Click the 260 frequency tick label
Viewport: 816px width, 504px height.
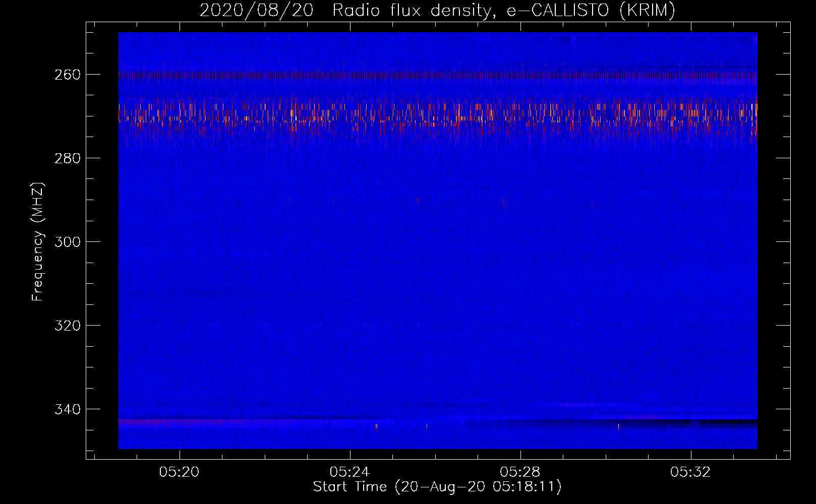(67, 75)
